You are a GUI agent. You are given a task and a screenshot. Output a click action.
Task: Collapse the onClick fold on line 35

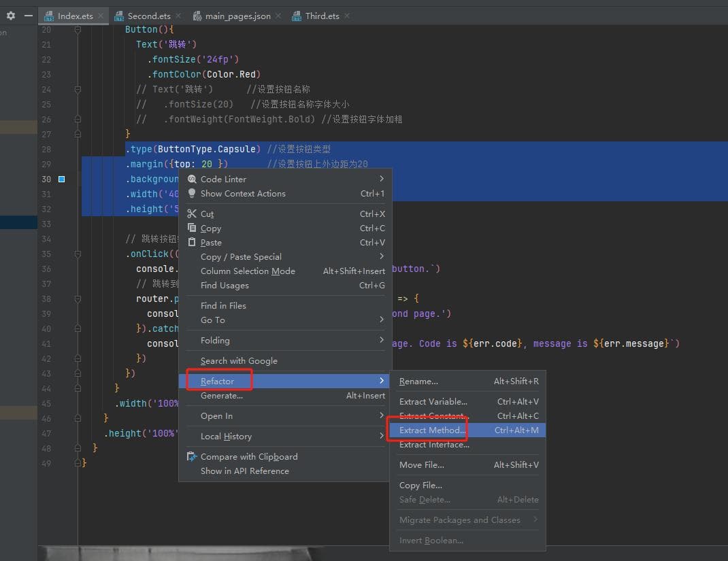pos(78,254)
